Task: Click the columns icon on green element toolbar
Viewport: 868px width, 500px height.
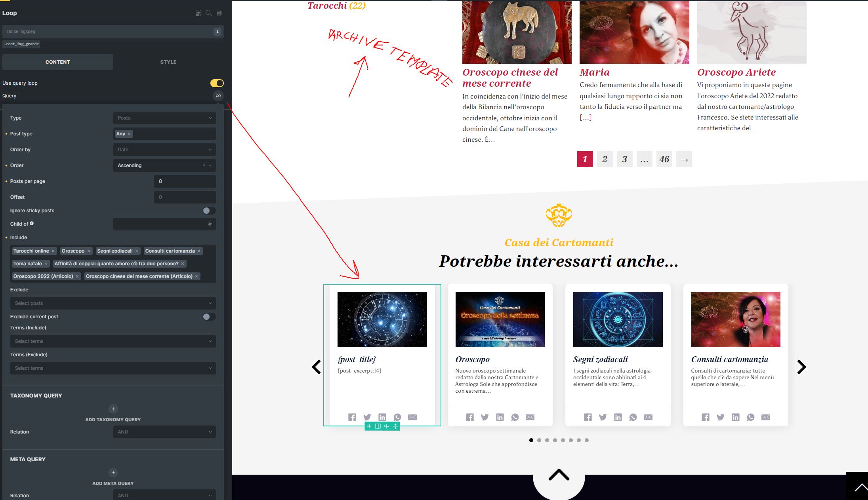Action: pyautogui.click(x=378, y=426)
